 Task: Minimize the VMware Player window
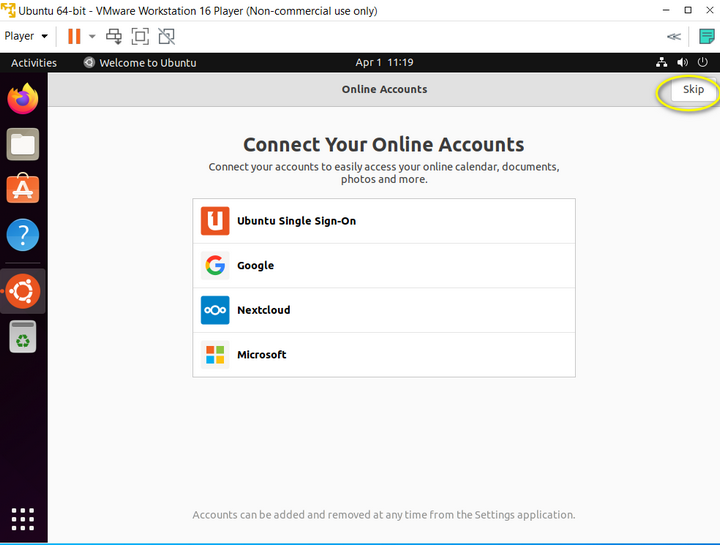666,10
